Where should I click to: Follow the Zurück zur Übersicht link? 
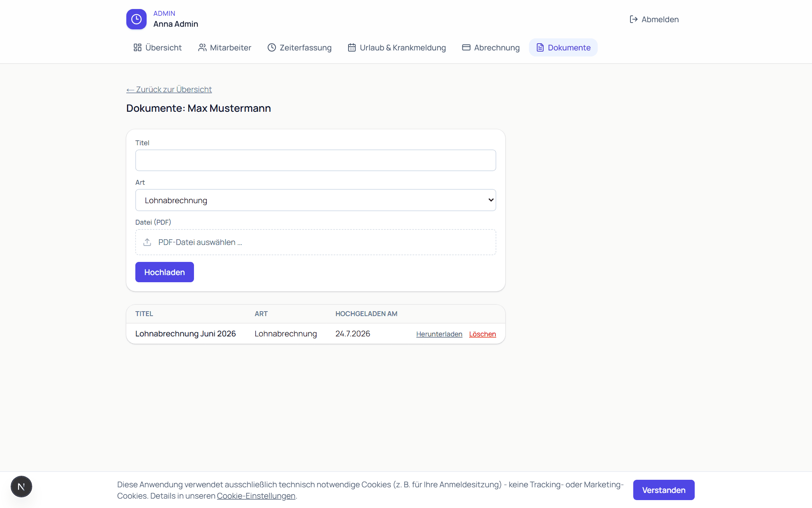169,89
